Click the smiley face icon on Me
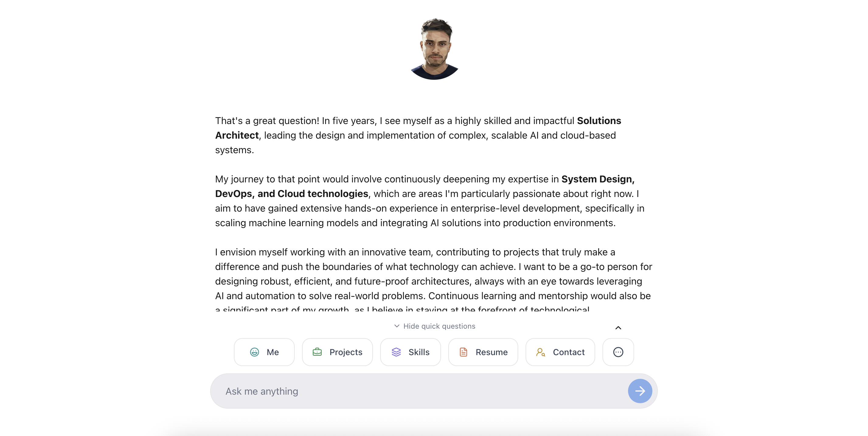This screenshot has width=868, height=436. 254,352
